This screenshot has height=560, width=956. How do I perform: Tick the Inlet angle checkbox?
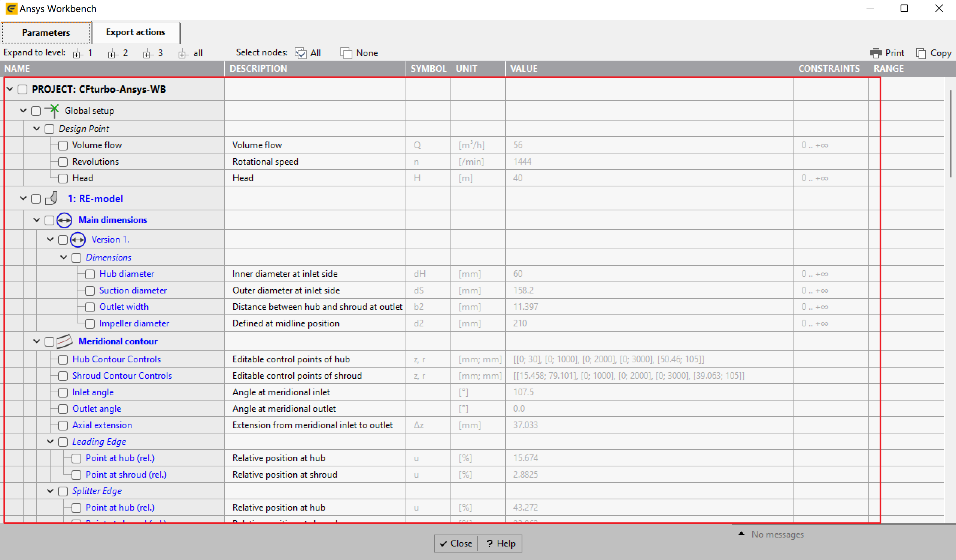click(x=63, y=392)
